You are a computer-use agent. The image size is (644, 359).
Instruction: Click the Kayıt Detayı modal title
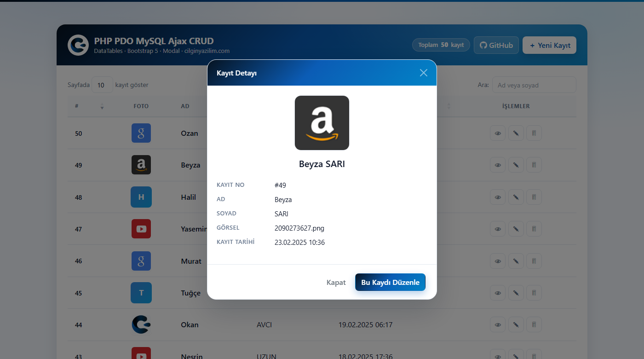236,73
